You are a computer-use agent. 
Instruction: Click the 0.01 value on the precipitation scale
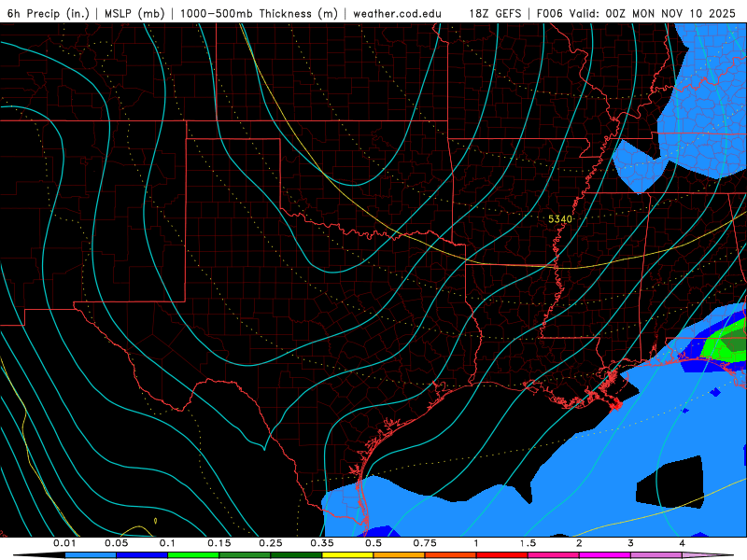coord(64,543)
